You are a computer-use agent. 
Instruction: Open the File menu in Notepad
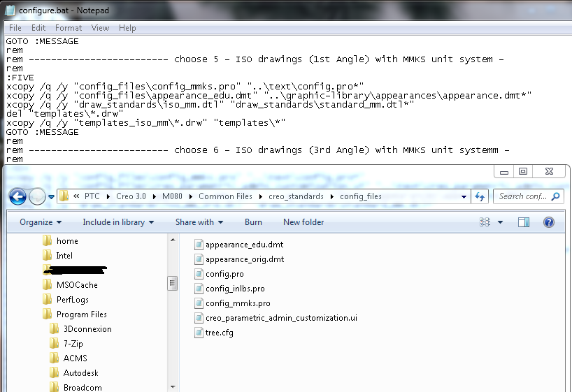(15, 28)
